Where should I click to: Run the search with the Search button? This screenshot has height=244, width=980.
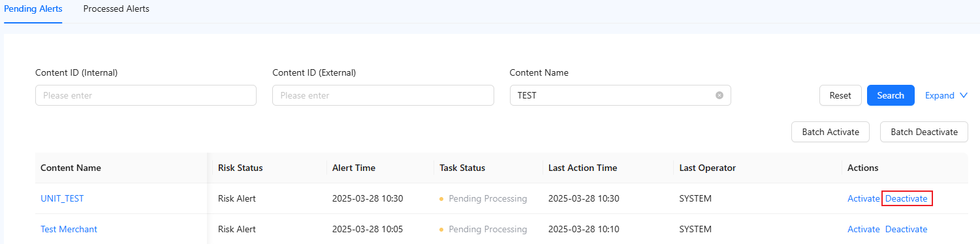891,95
